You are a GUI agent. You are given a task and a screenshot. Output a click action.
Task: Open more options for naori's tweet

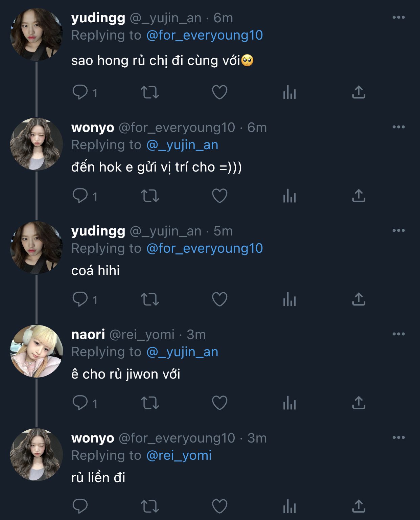(398, 334)
